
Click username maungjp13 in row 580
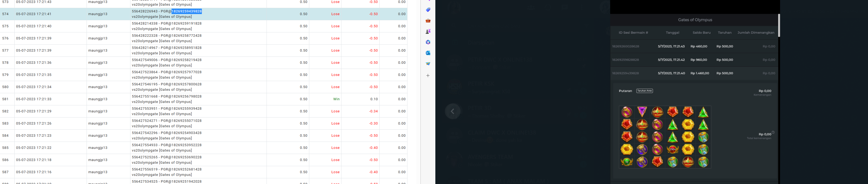pyautogui.click(x=98, y=87)
